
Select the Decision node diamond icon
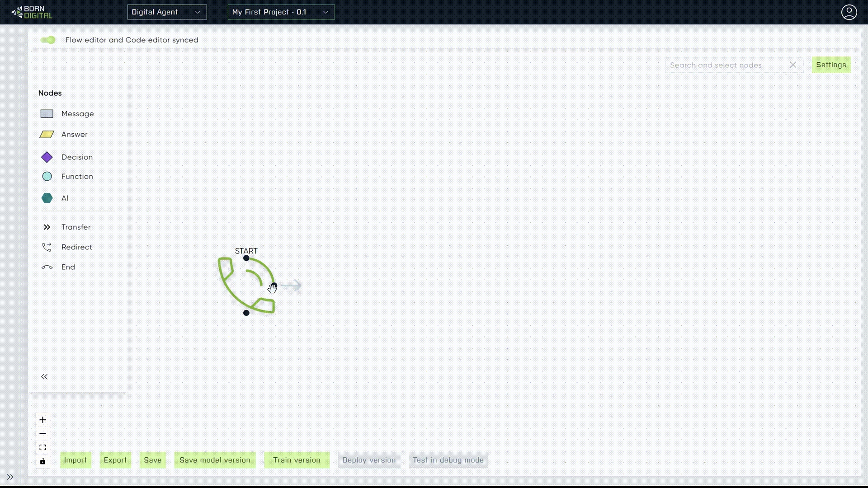coord(47,157)
